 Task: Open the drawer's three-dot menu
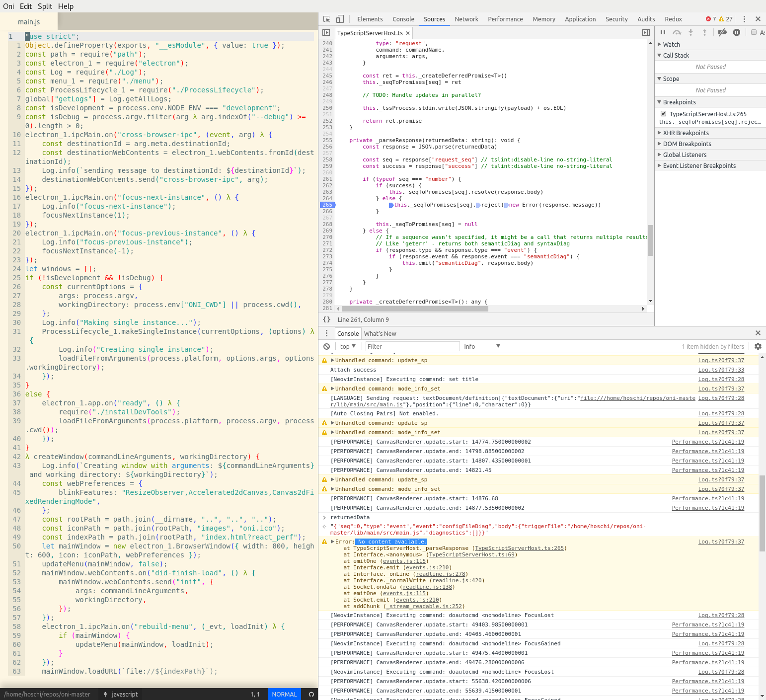326,333
